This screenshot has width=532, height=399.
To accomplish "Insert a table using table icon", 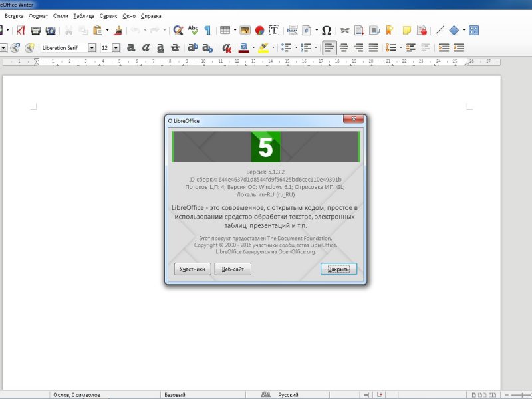I will (225, 31).
